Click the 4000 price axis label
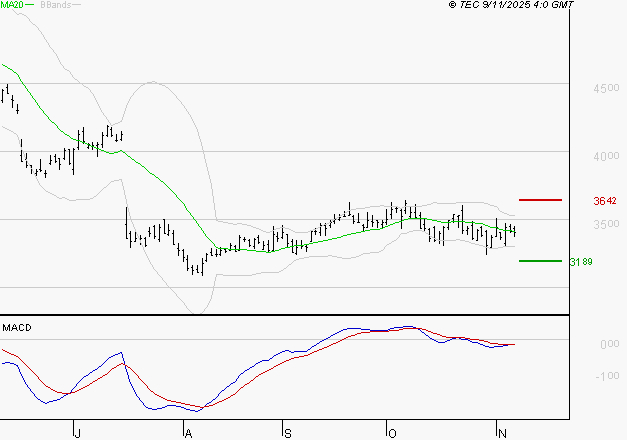627x440 pixels. pos(606,156)
